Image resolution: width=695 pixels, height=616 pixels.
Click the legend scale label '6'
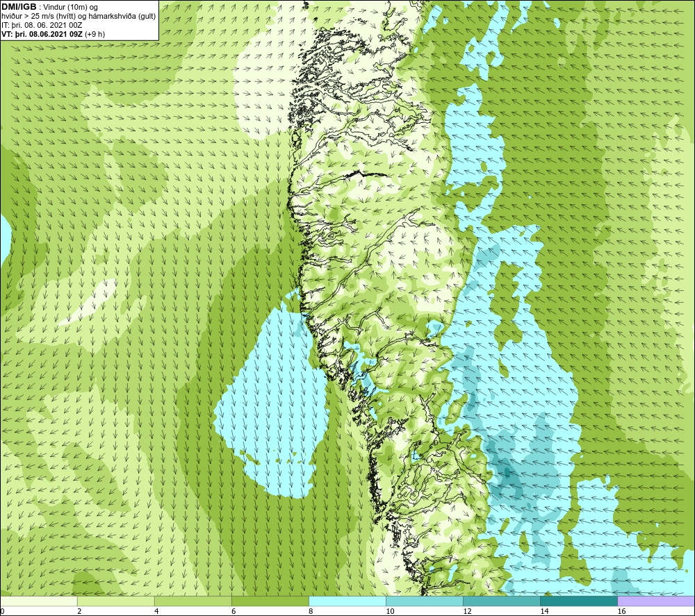(x=234, y=612)
